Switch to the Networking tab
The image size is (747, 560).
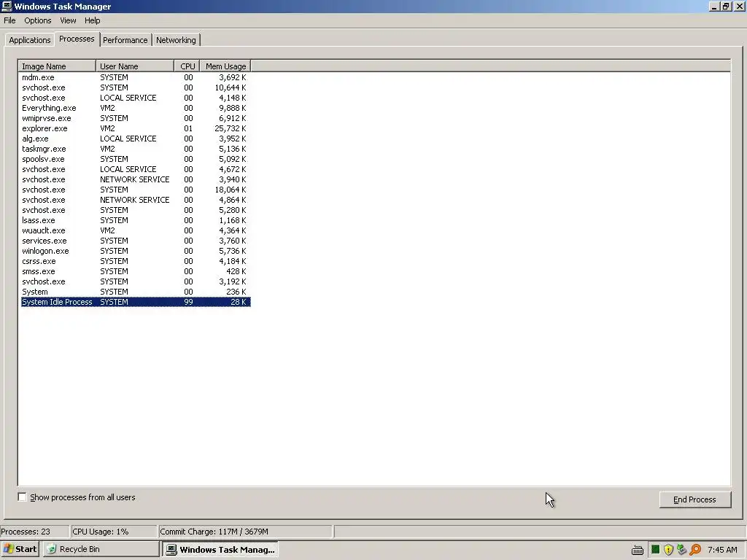pyautogui.click(x=176, y=40)
